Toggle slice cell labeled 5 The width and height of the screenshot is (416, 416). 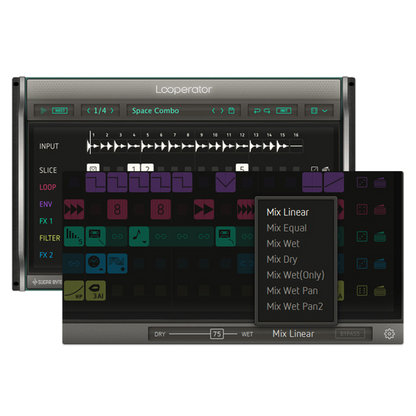click(x=242, y=168)
